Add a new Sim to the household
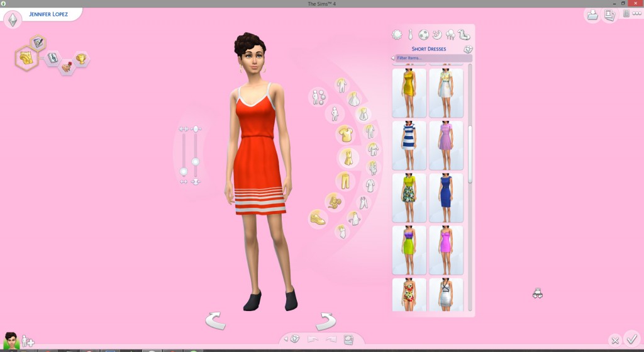This screenshot has height=352, width=644. click(x=28, y=341)
